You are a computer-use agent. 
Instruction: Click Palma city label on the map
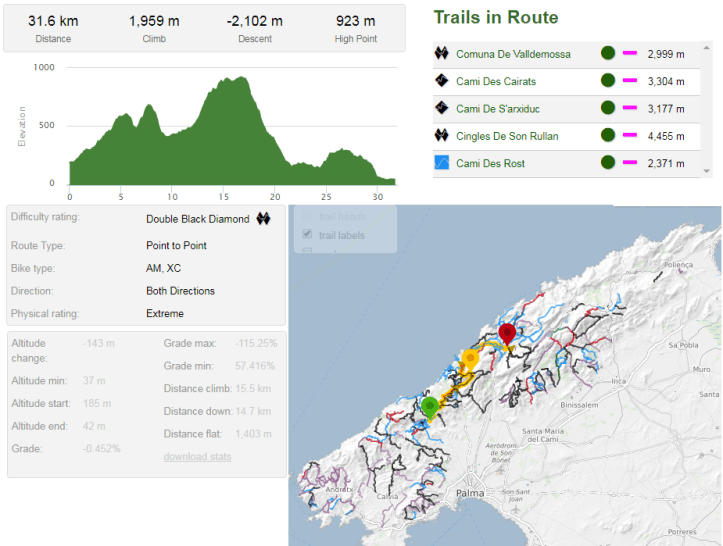tap(468, 493)
